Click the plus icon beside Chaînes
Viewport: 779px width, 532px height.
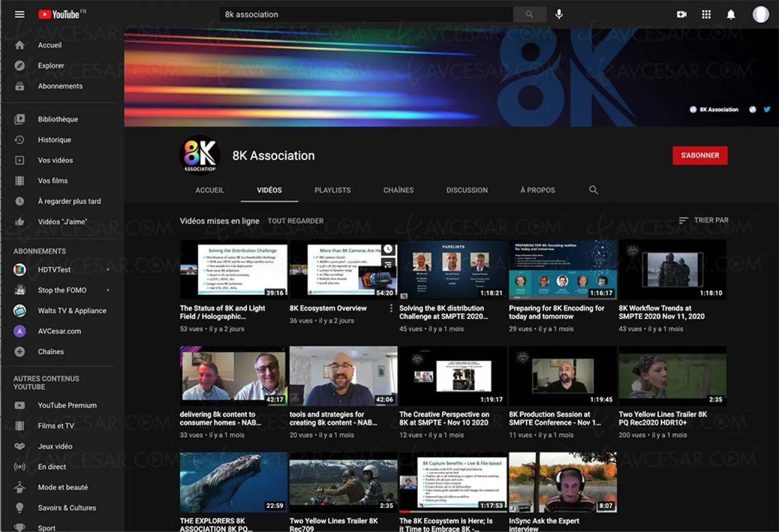[x=19, y=352]
